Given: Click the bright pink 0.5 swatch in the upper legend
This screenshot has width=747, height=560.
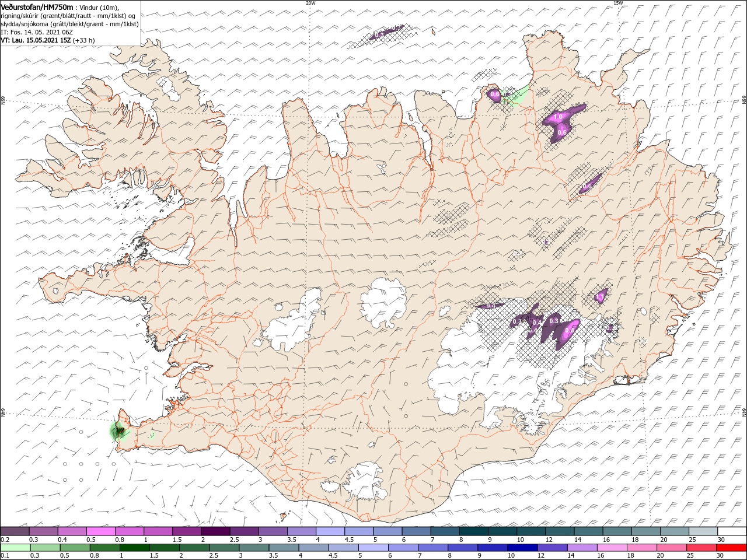Looking at the screenshot, I should (101, 531).
